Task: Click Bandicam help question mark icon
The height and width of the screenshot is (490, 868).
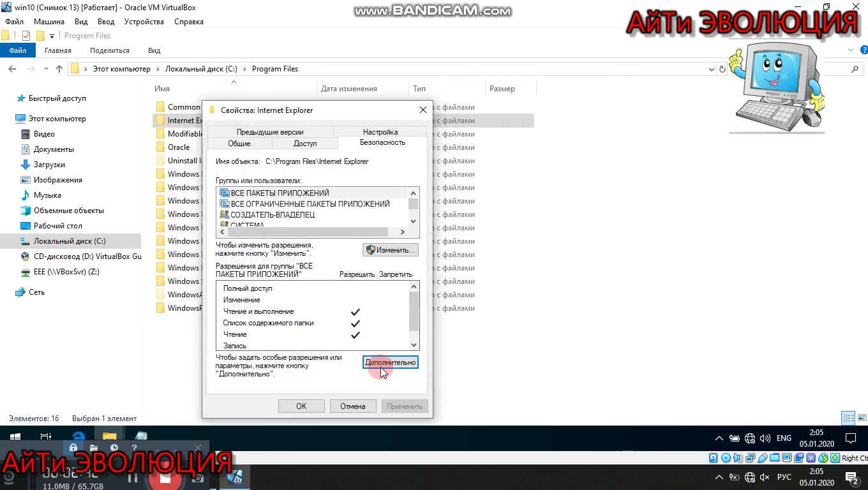Action: pyautogui.click(x=134, y=447)
